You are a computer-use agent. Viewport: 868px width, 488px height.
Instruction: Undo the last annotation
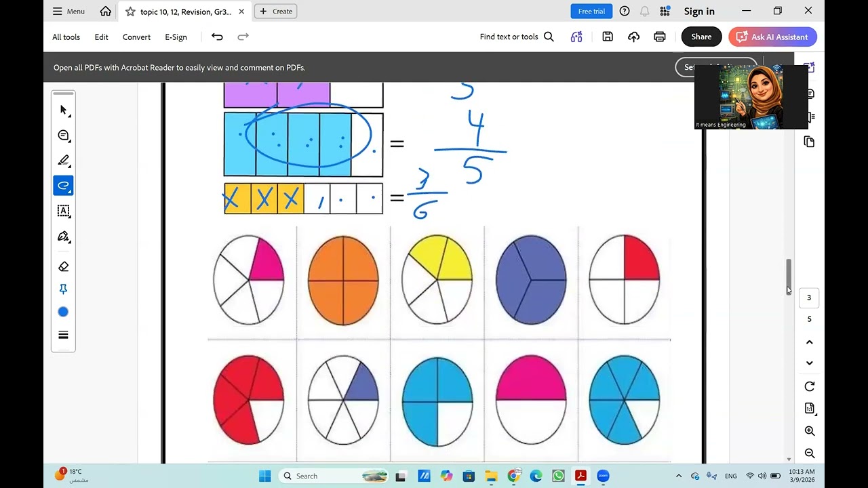pos(217,37)
